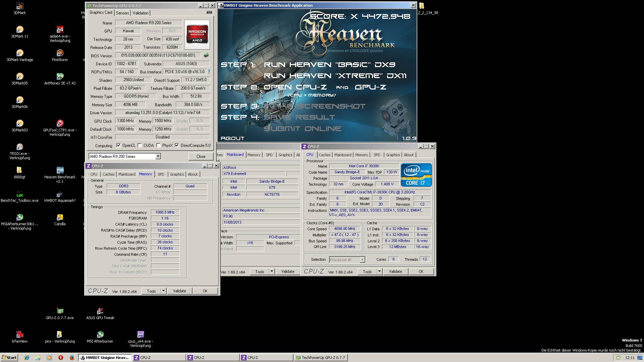The height and width of the screenshot is (362, 644).
Task: Open ArtMoney SE v7.42 icon
Action: tap(60, 79)
